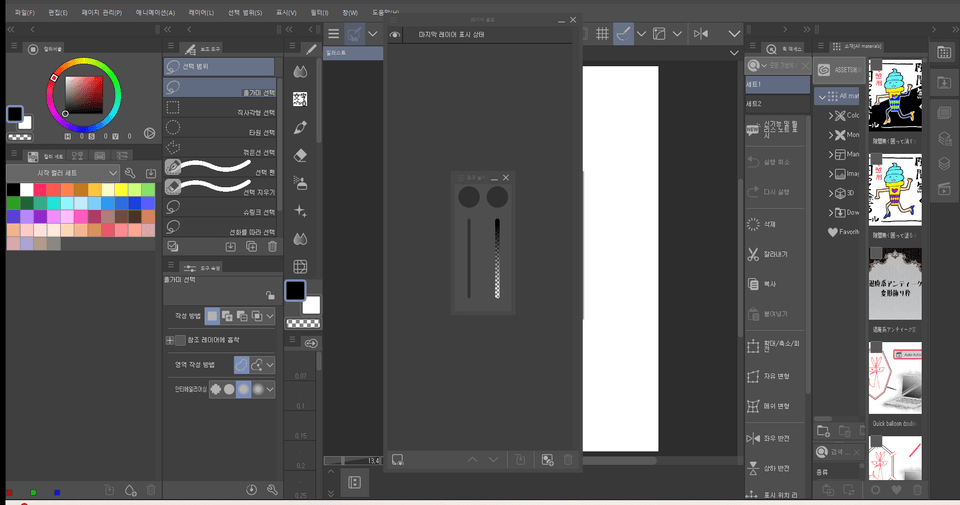Click the frame grid tool icon
960x505 pixels.
300,267
